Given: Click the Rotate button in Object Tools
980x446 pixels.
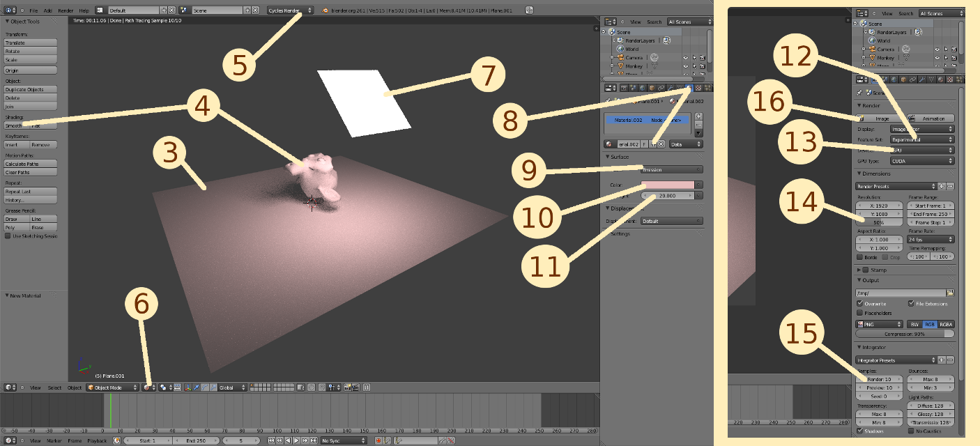Looking at the screenshot, I should [30, 52].
